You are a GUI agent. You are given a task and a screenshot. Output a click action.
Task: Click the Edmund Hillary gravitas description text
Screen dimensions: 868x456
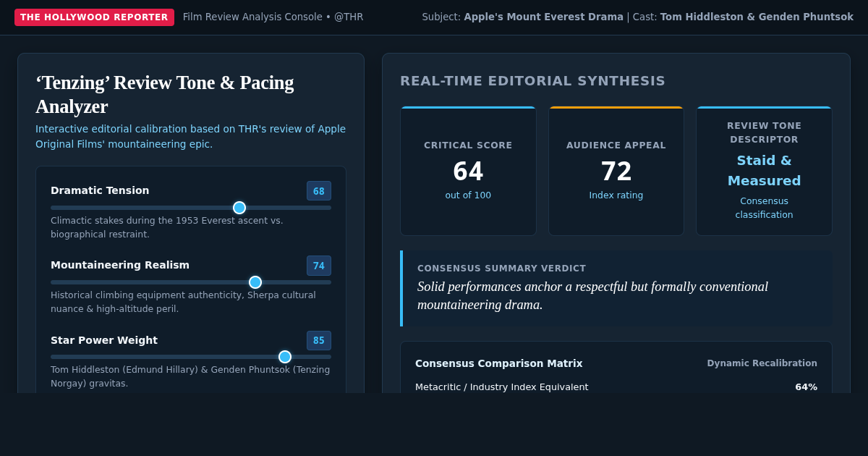(190, 376)
